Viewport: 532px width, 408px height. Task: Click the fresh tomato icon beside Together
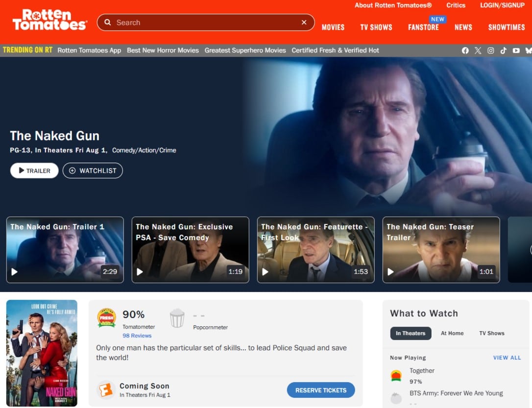click(396, 376)
